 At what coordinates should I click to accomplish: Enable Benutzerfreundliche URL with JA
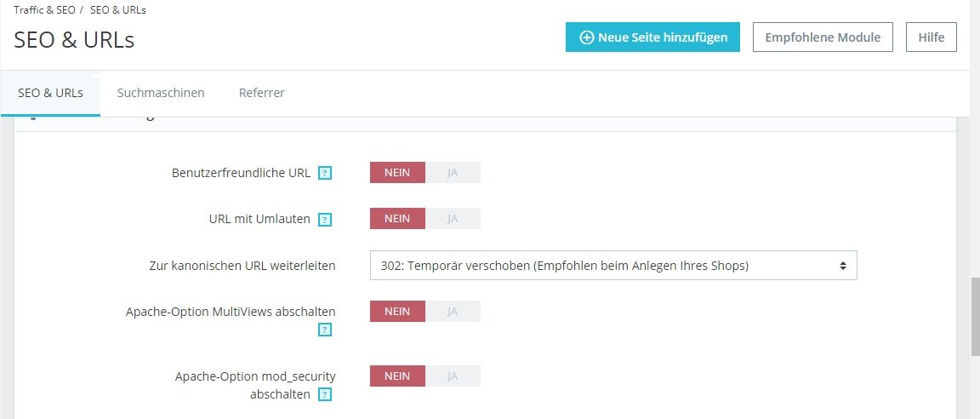click(453, 172)
